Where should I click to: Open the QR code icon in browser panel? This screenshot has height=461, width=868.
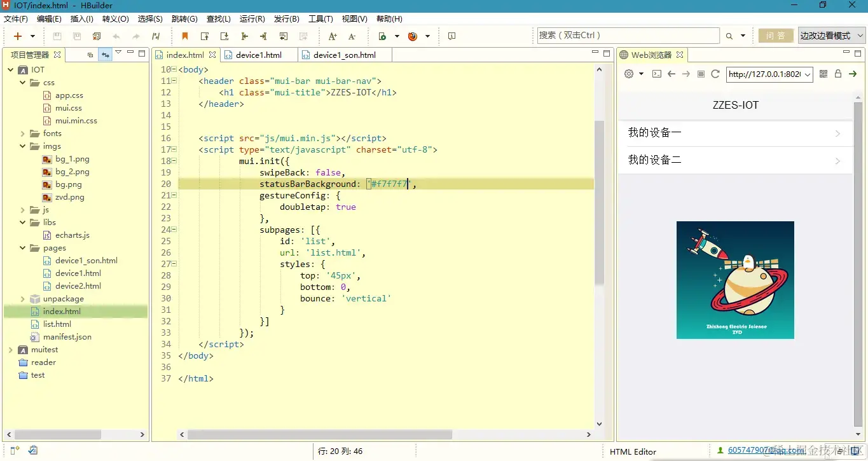(823, 74)
